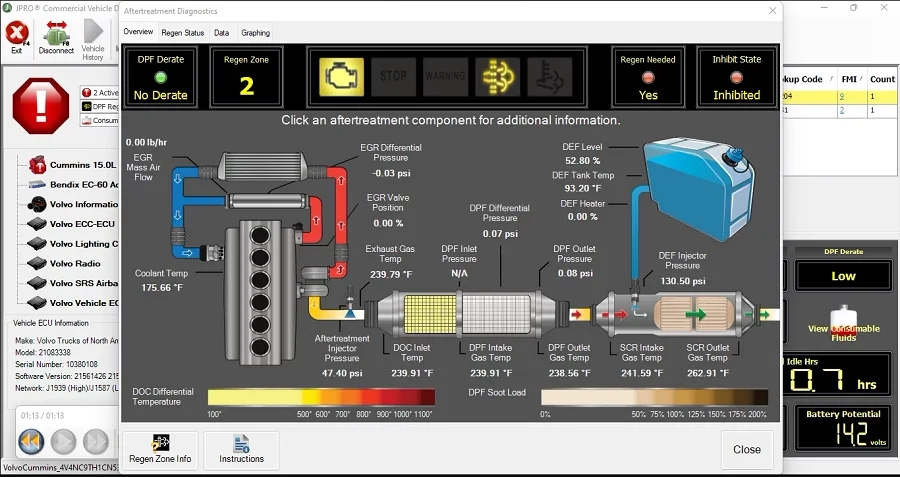Screen dimensions: 900x477
Task: Click the WARNING lamp indicator
Action: (x=445, y=76)
